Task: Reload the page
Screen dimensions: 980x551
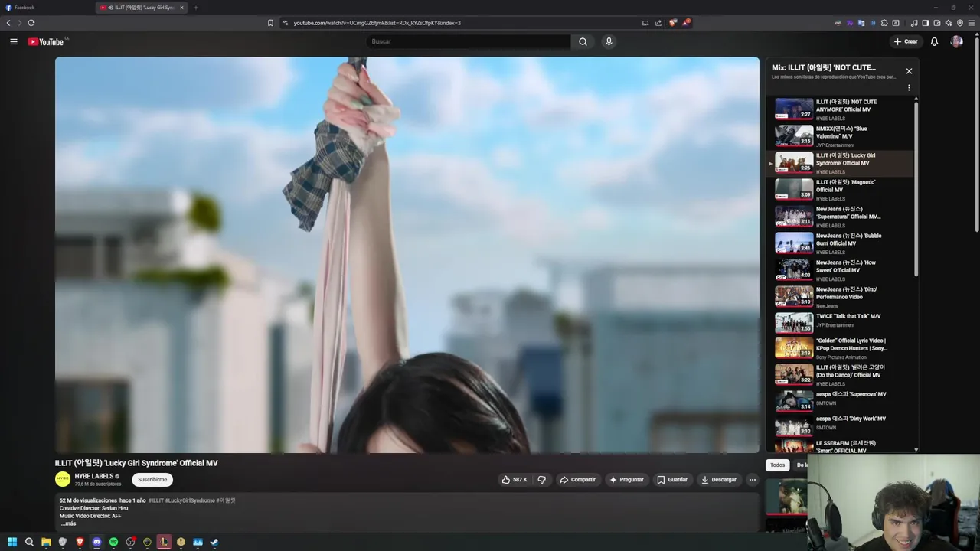Action: coord(31,23)
